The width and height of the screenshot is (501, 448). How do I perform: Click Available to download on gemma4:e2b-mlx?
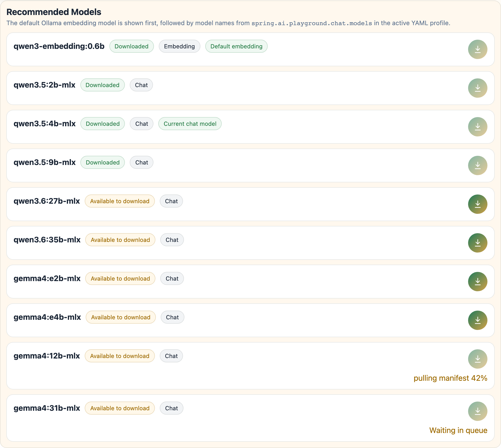coord(120,278)
